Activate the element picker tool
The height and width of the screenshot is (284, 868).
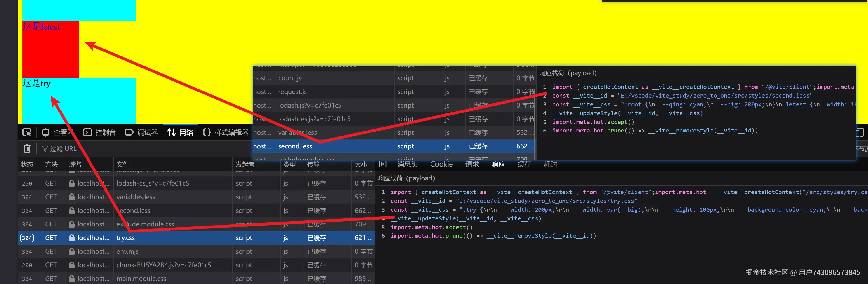tap(27, 132)
